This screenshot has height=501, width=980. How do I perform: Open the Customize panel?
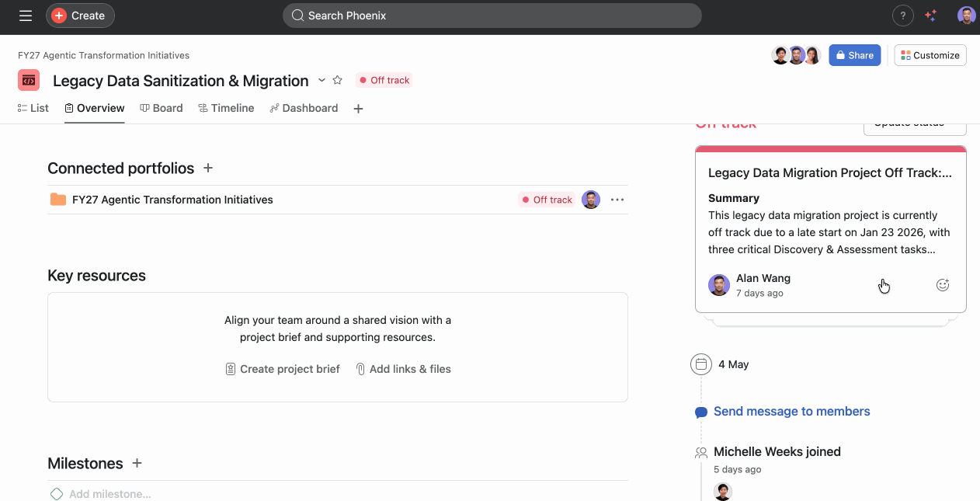pyautogui.click(x=930, y=55)
